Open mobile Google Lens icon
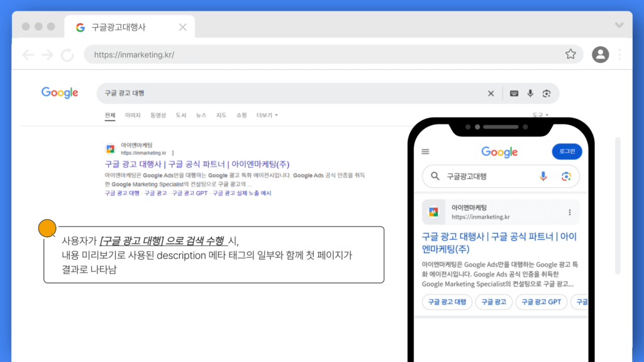Viewport: 644px width, 362px height. point(566,176)
